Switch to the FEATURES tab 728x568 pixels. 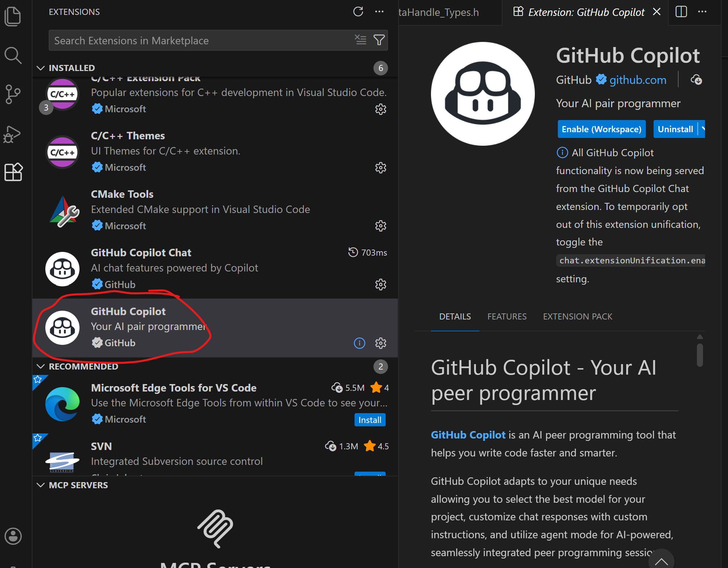pos(507,316)
